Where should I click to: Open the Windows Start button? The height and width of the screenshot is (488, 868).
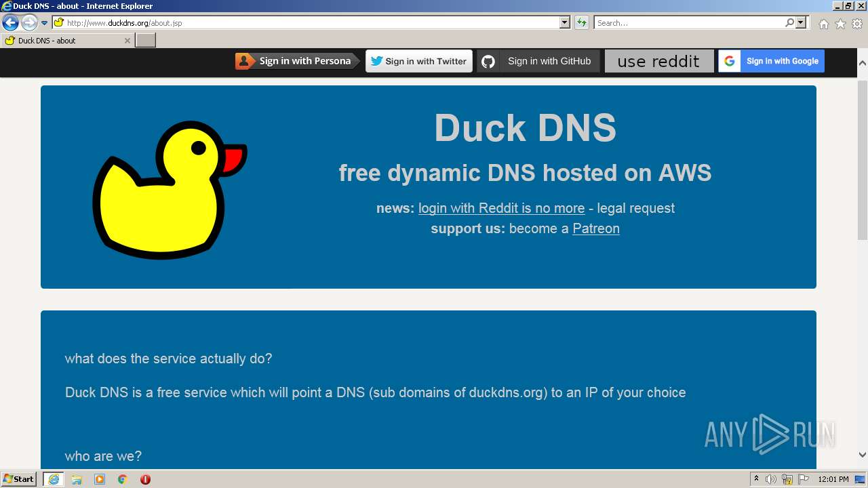(19, 479)
